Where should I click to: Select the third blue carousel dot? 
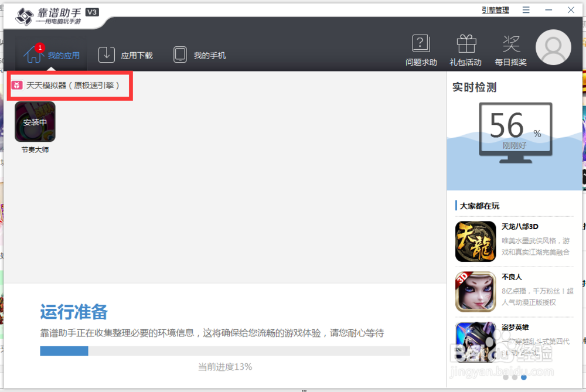tap(523, 377)
